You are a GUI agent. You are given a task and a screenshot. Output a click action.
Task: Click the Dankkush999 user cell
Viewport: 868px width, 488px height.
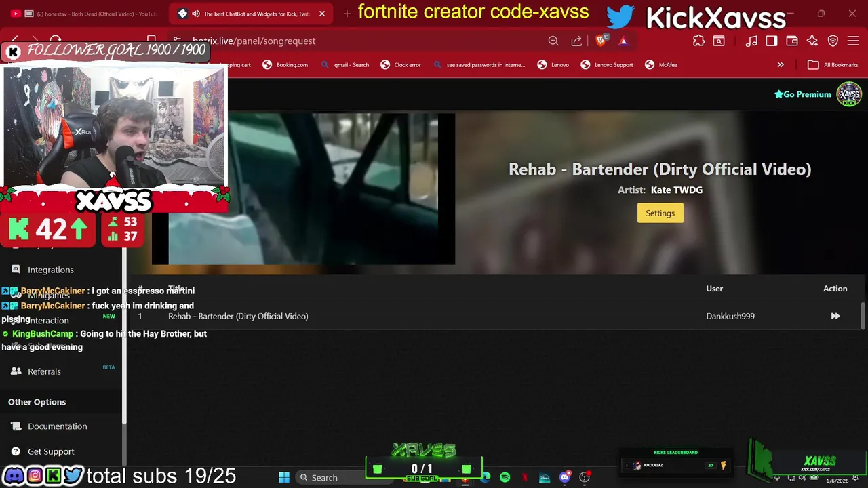730,316
